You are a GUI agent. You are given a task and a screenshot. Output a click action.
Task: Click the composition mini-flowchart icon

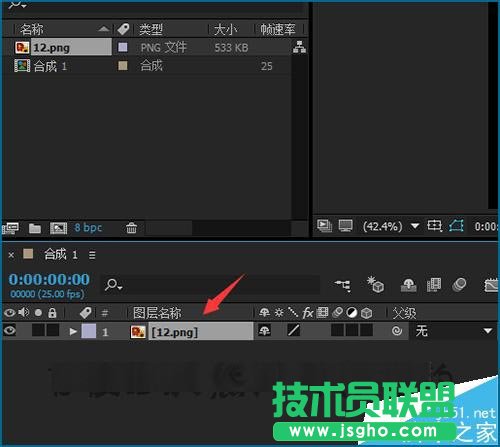tap(343, 285)
